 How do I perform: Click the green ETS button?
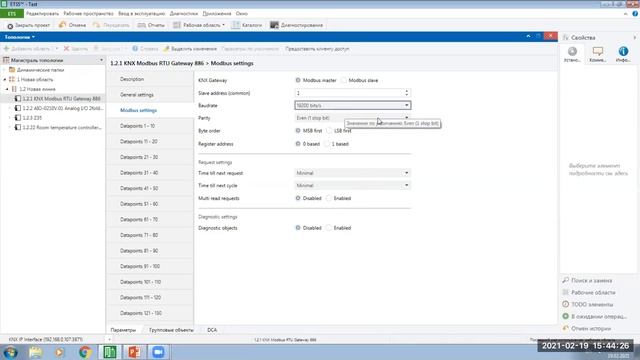click(x=11, y=13)
